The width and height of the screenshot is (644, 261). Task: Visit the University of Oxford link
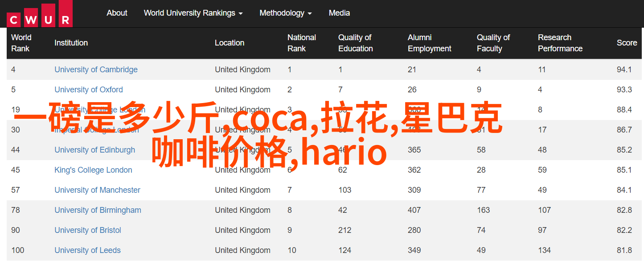89,90
